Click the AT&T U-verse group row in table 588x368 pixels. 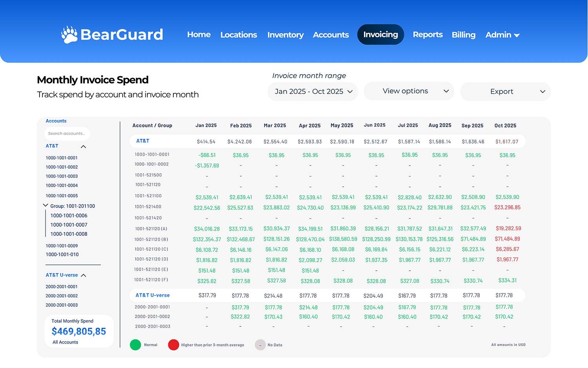[x=327, y=295]
